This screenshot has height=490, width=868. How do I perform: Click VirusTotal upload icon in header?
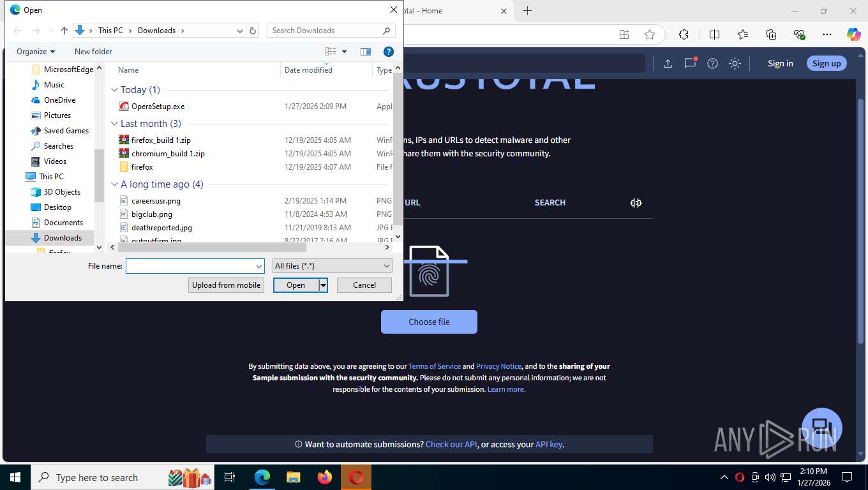pyautogui.click(x=668, y=63)
